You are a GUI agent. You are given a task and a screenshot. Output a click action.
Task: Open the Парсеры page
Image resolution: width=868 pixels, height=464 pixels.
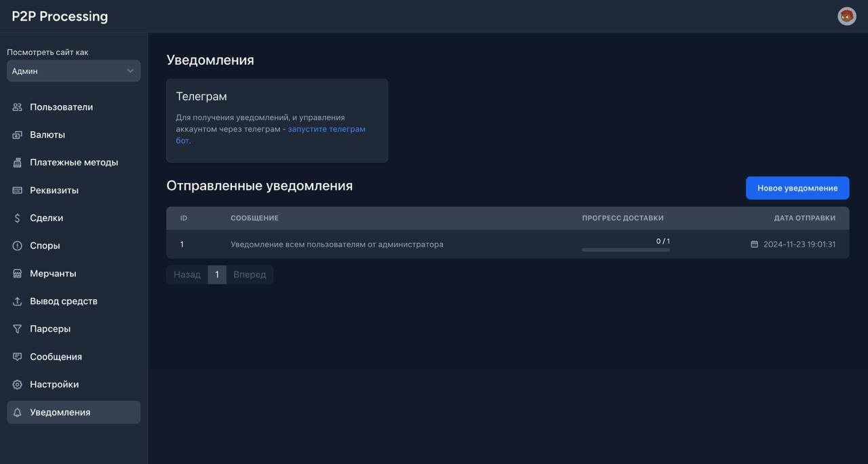coord(74,329)
